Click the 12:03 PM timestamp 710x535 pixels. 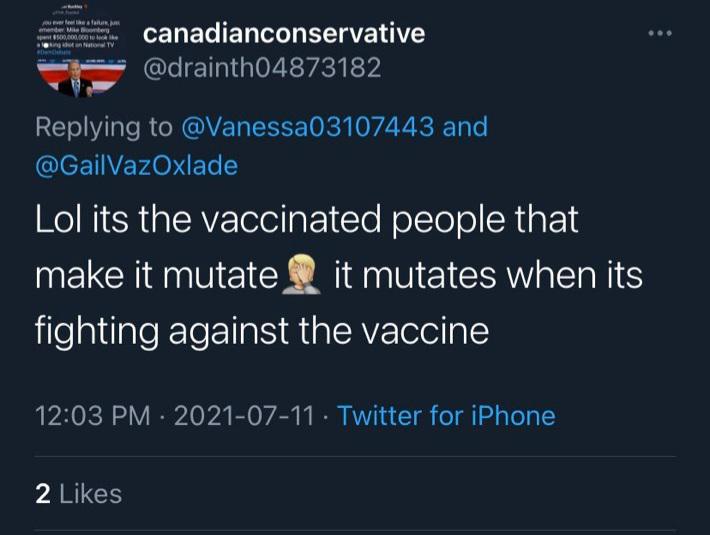pos(90,415)
